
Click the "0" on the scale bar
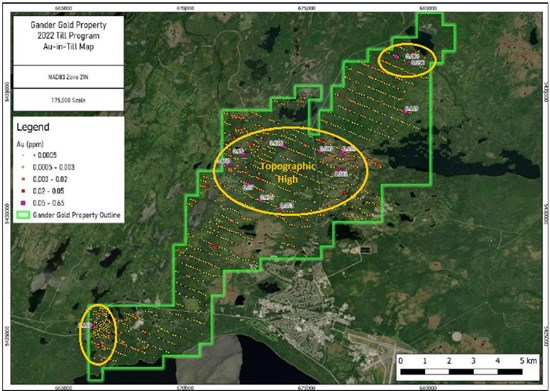coord(401,361)
